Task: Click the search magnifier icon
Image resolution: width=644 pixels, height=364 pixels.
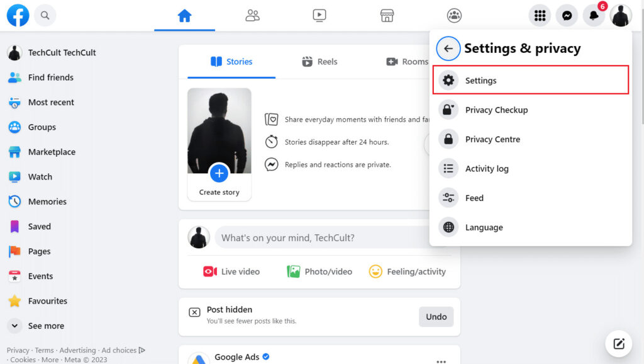Action: click(45, 15)
